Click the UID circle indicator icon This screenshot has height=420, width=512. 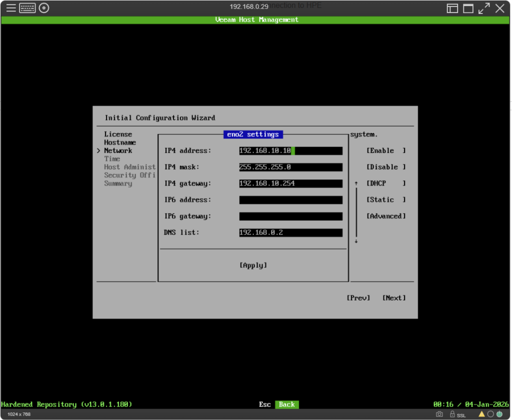pyautogui.click(x=490, y=414)
